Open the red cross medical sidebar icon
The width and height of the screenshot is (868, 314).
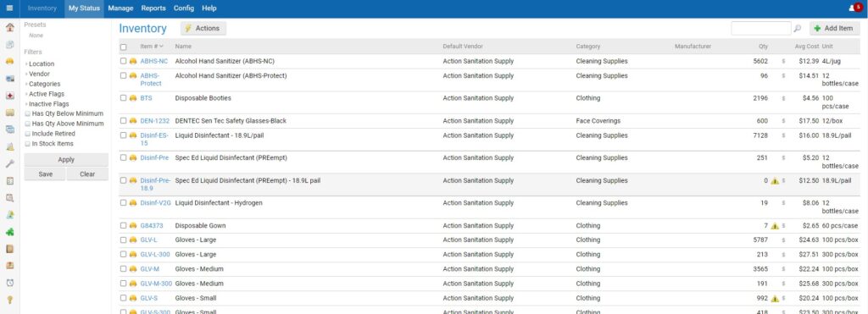tap(9, 96)
